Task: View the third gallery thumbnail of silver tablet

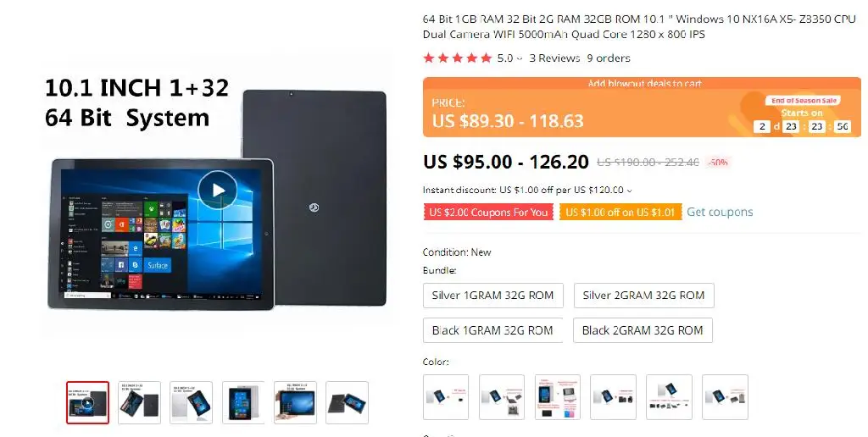Action: click(x=191, y=403)
